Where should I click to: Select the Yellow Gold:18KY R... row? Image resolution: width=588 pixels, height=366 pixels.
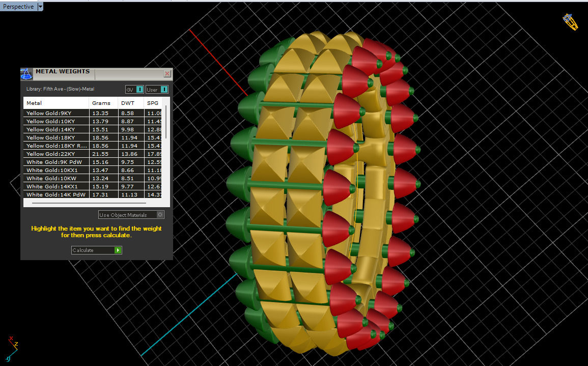pyautogui.click(x=93, y=146)
